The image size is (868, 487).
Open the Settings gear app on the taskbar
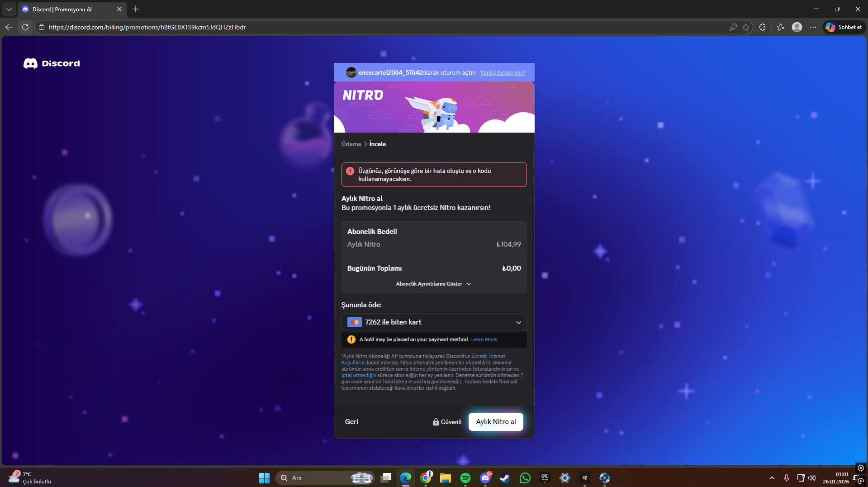coord(565,478)
